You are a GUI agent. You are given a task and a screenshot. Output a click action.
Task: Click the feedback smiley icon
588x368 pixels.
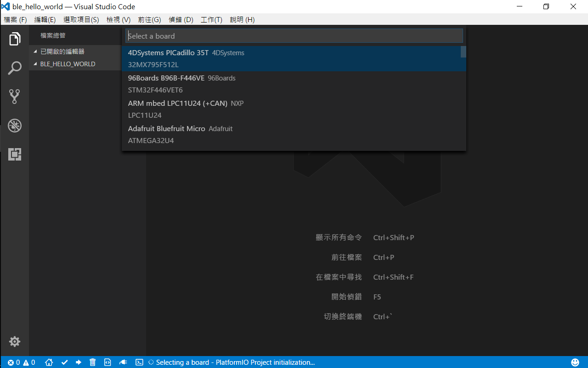coord(575,362)
